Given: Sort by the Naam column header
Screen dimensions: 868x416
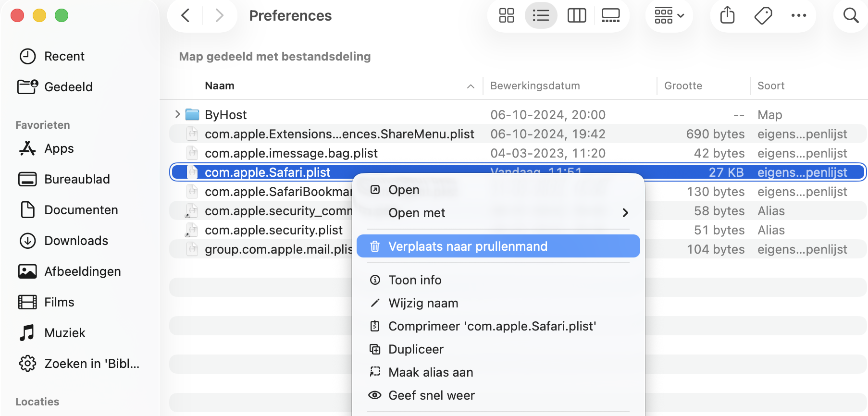Looking at the screenshot, I should (220, 86).
